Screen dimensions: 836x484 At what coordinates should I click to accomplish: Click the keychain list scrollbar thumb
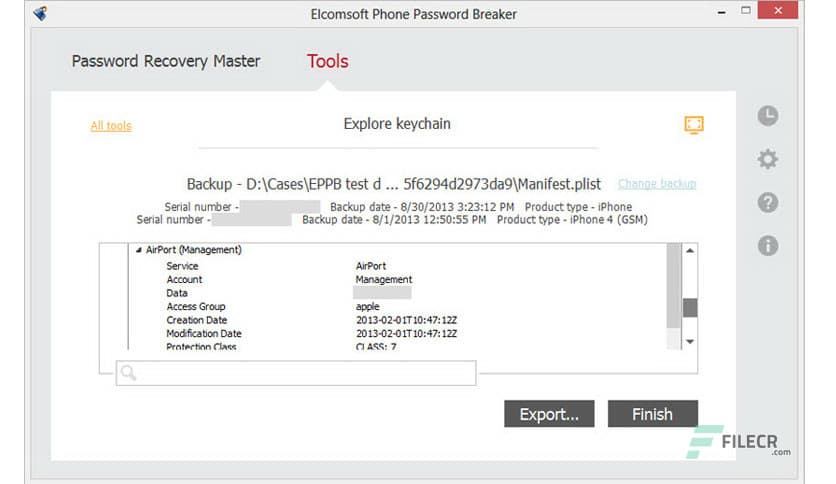pyautogui.click(x=690, y=308)
